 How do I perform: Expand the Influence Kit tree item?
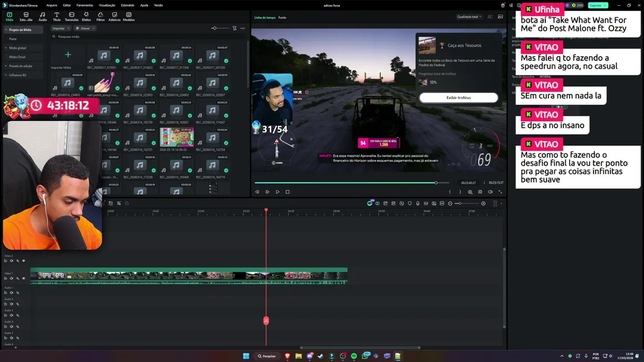coord(6,75)
